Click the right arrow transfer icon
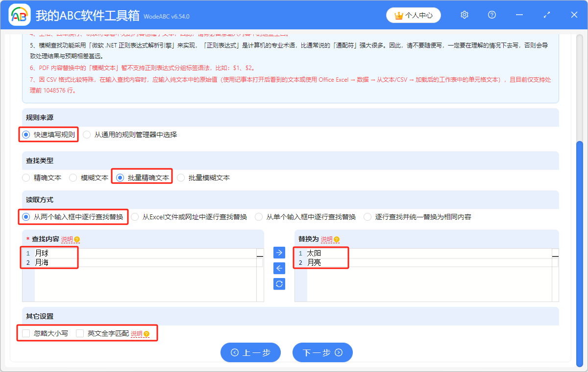 [279, 252]
